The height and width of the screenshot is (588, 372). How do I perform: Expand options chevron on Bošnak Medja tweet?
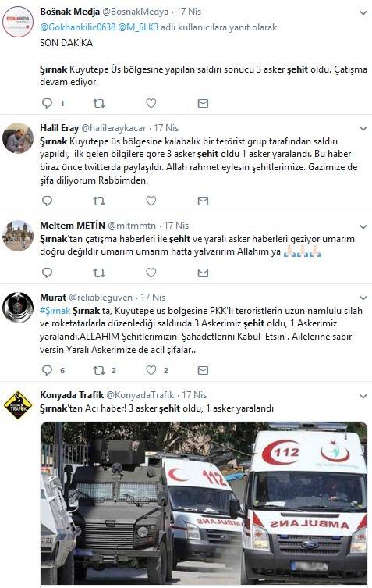click(363, 13)
